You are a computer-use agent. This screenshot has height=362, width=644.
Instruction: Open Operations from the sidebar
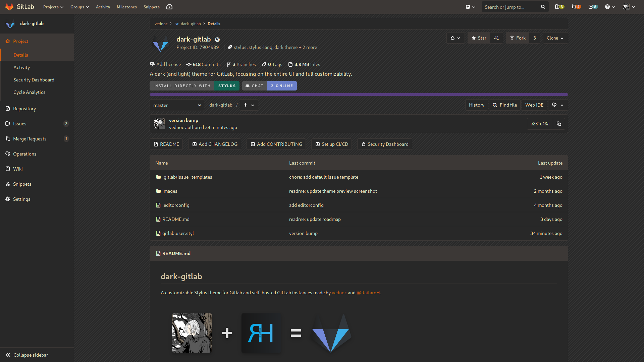[x=24, y=154]
